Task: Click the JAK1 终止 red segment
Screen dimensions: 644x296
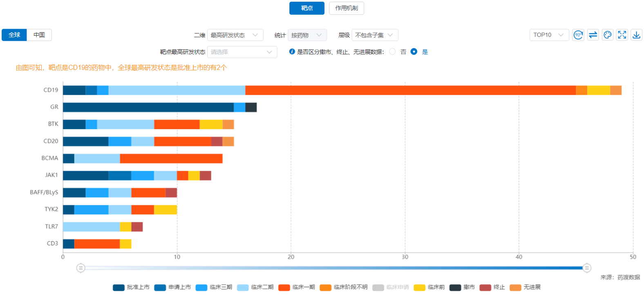Action: click(206, 175)
